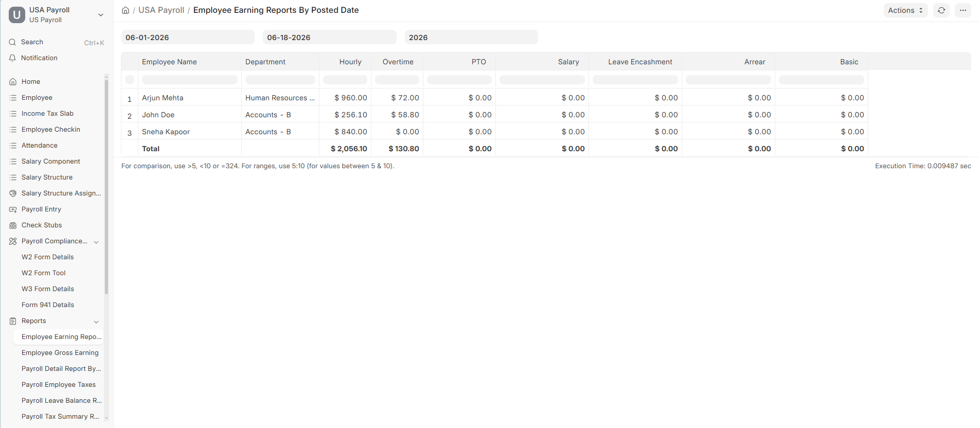
Task: Open Payroll Employee Taxes report
Action: tap(59, 385)
